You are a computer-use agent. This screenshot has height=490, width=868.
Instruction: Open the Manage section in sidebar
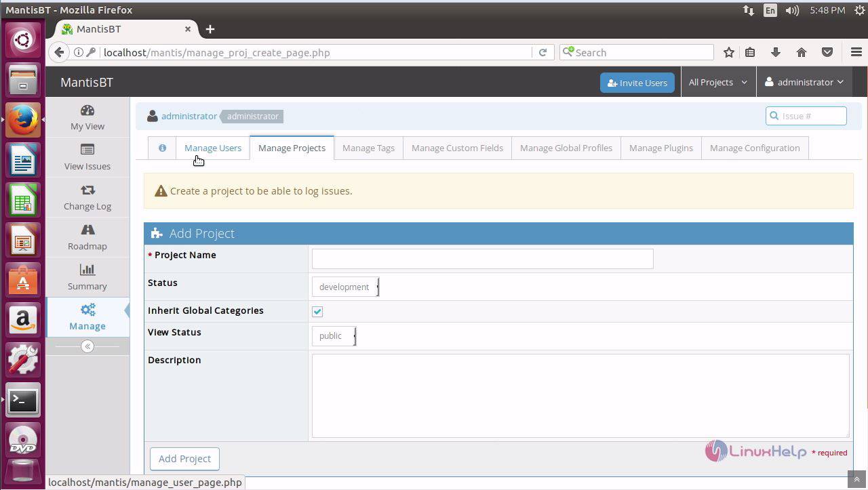(x=87, y=317)
